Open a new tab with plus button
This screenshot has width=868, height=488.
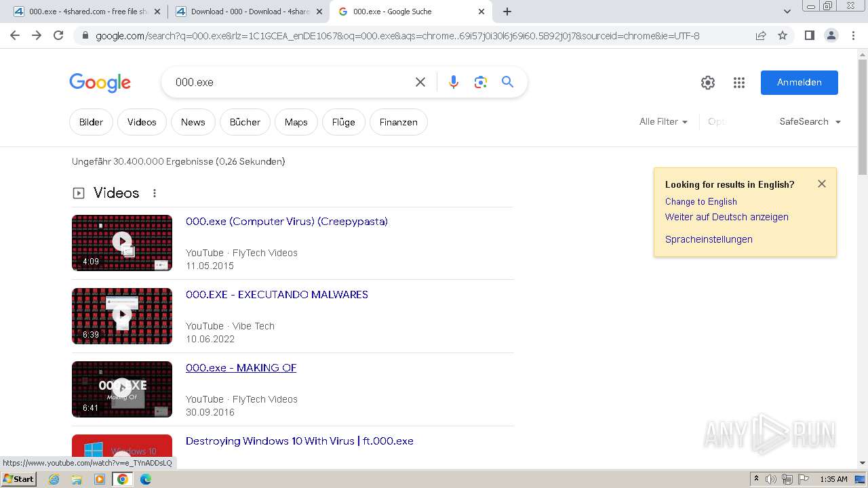click(507, 12)
